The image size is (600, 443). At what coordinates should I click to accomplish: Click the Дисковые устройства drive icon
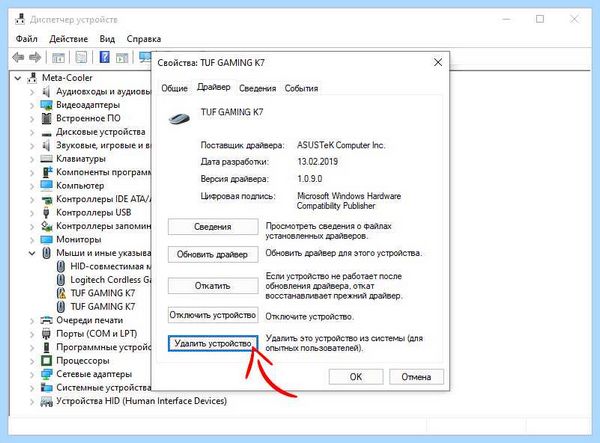[x=46, y=134]
